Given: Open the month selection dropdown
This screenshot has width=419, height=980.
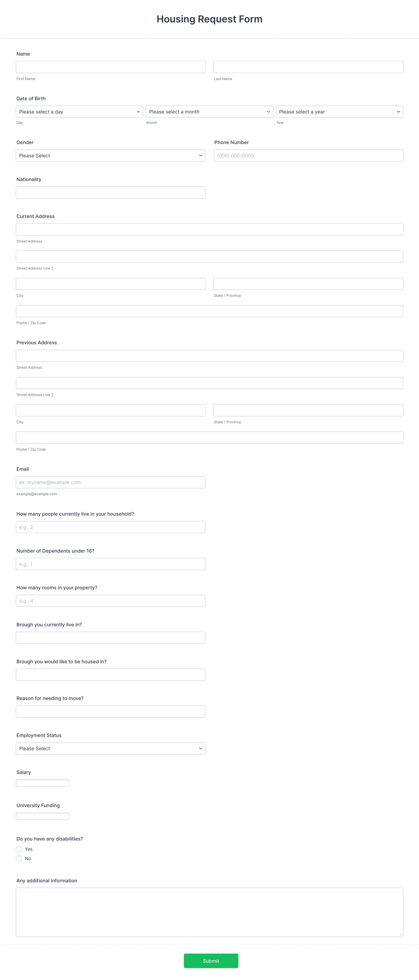Looking at the screenshot, I should coord(209,111).
